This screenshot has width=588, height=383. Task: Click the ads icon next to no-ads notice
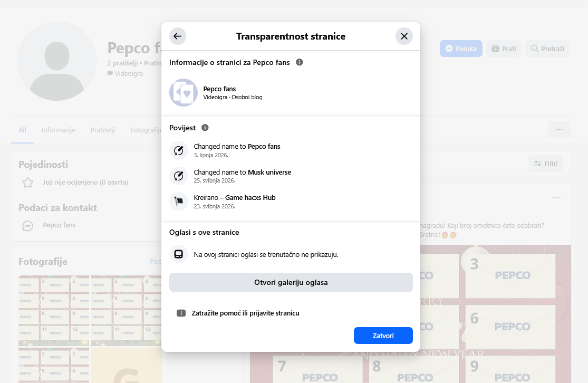[x=178, y=254]
